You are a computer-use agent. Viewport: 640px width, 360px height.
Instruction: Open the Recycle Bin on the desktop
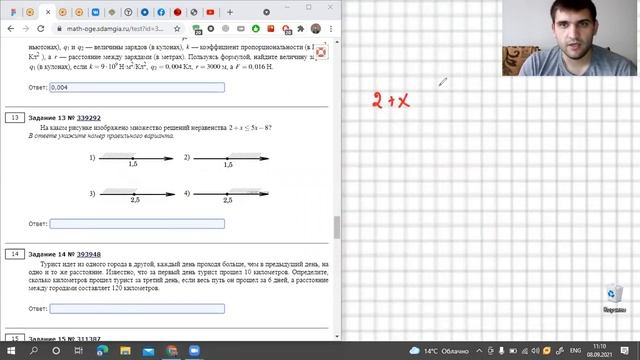(614, 299)
